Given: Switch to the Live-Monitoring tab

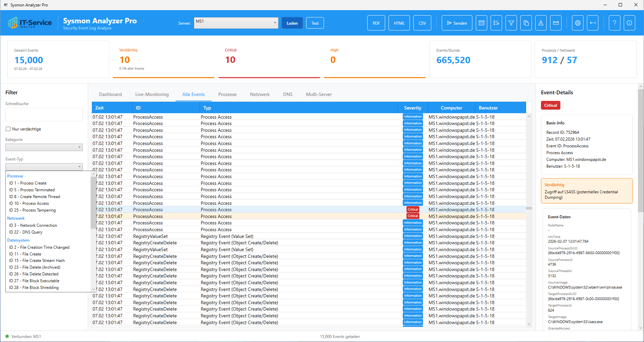Looking at the screenshot, I should point(152,94).
